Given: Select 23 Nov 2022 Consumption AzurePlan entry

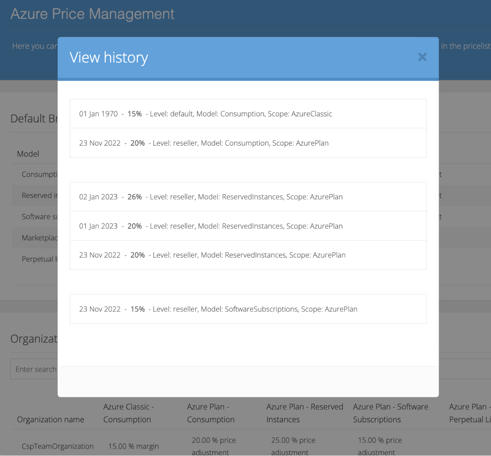Looking at the screenshot, I should click(x=248, y=143).
